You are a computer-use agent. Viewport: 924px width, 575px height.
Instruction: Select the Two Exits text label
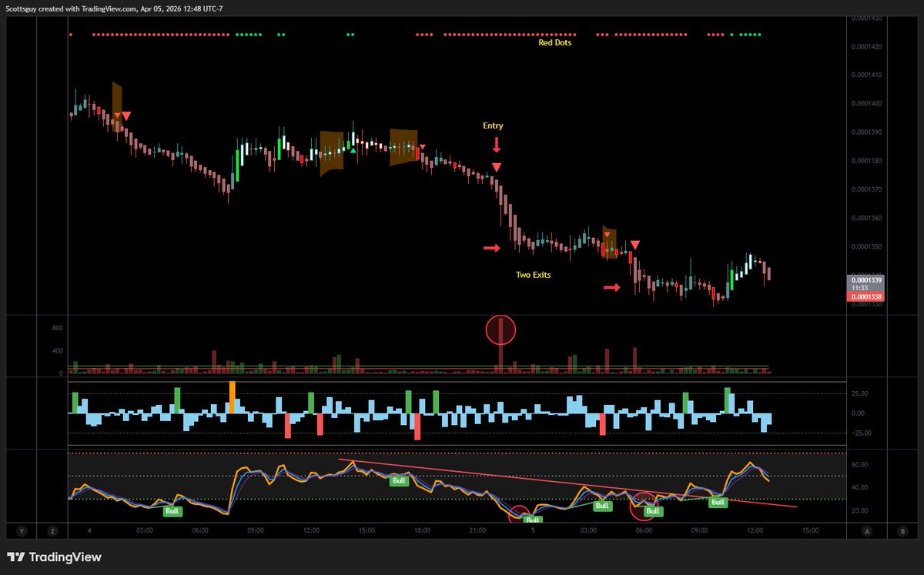click(534, 274)
